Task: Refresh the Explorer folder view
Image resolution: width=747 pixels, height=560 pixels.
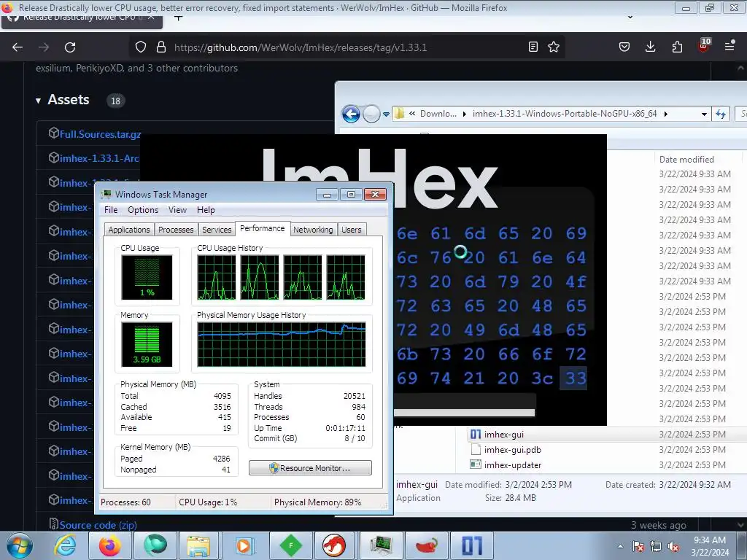Action: point(721,114)
